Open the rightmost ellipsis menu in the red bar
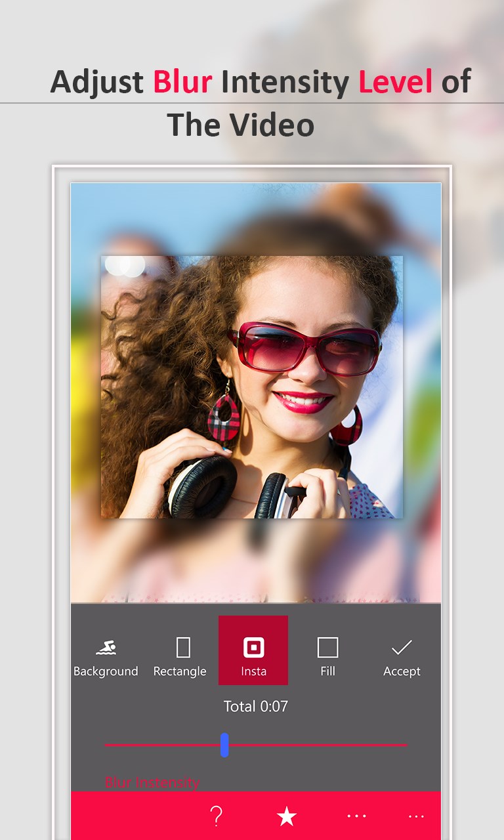Screen dimensions: 504x840 [x=416, y=816]
